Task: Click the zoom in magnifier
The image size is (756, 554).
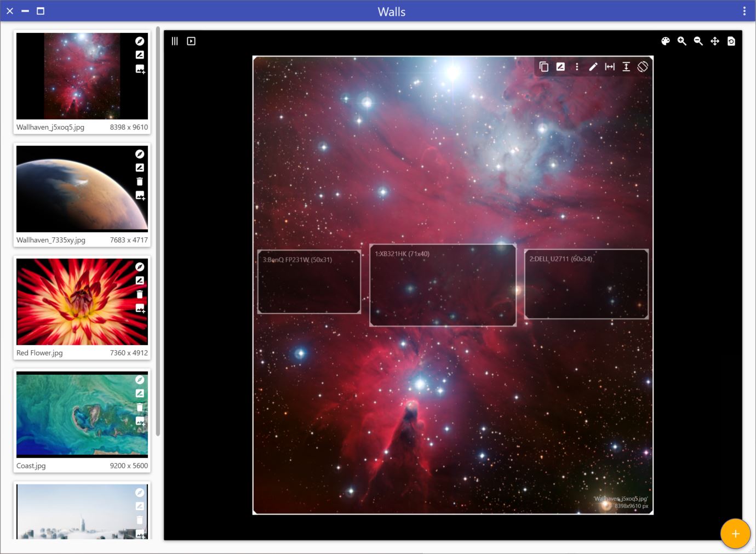Action: pyautogui.click(x=682, y=41)
